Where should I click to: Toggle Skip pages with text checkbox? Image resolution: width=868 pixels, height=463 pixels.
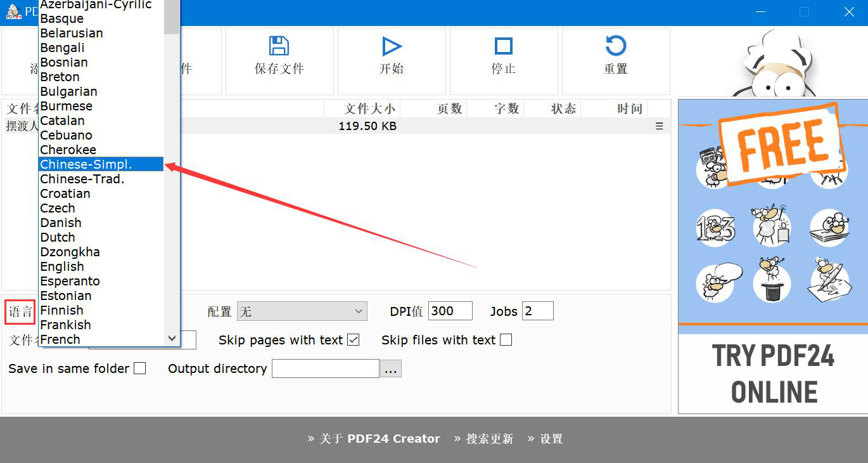click(x=354, y=340)
